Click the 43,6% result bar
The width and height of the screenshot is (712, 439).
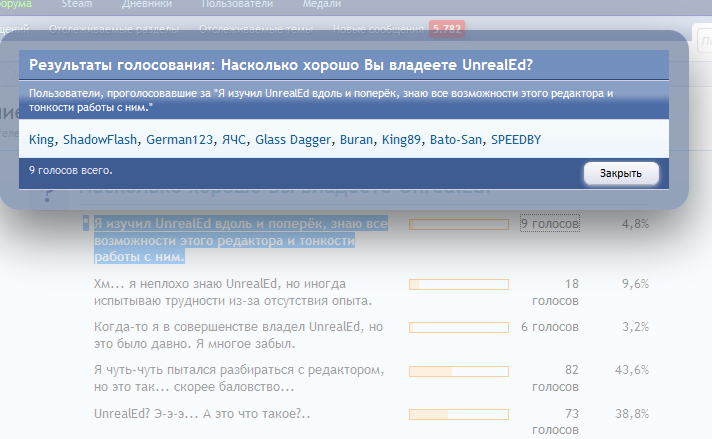click(x=459, y=371)
